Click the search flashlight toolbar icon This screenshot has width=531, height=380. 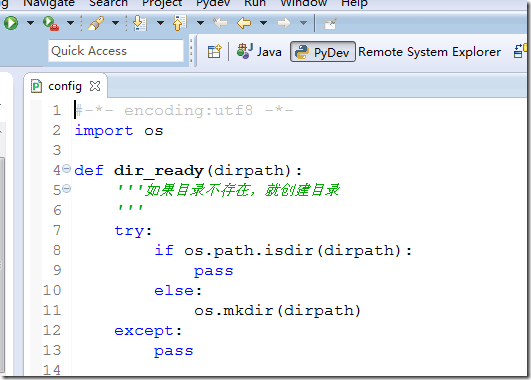click(96, 23)
